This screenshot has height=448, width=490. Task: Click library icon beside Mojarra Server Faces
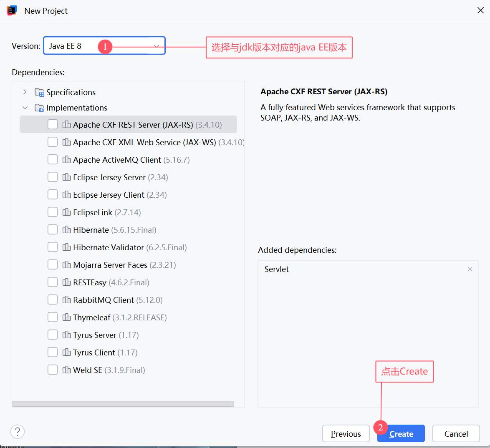(x=66, y=264)
